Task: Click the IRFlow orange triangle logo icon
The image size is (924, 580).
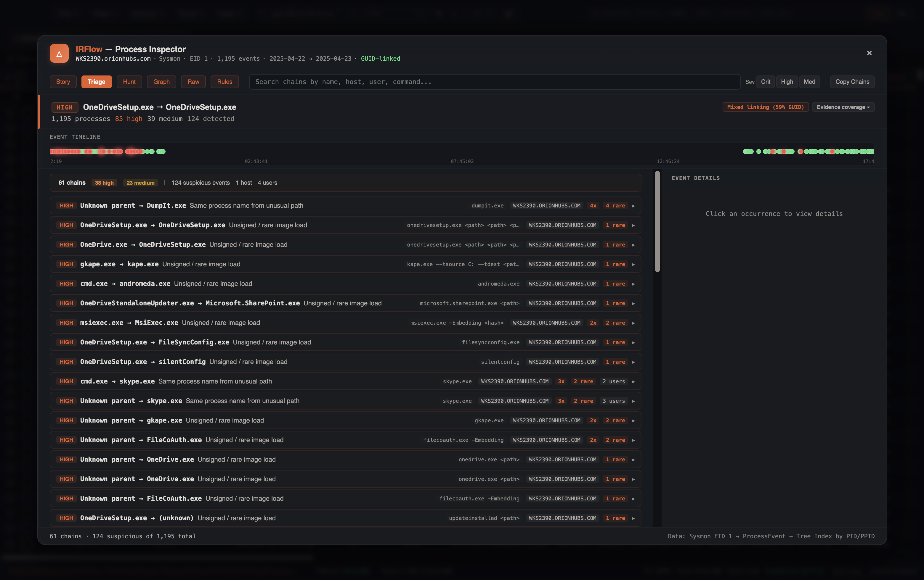Action: click(59, 53)
